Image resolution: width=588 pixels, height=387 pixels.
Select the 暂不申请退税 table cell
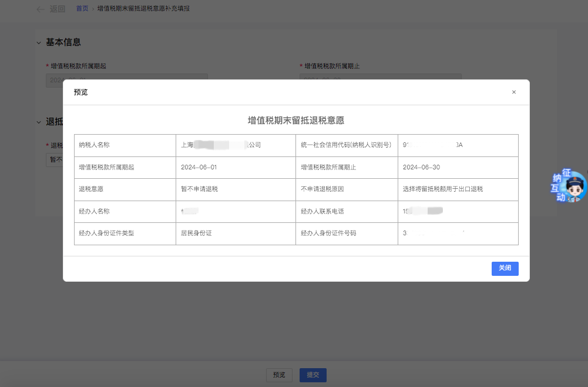click(199, 189)
